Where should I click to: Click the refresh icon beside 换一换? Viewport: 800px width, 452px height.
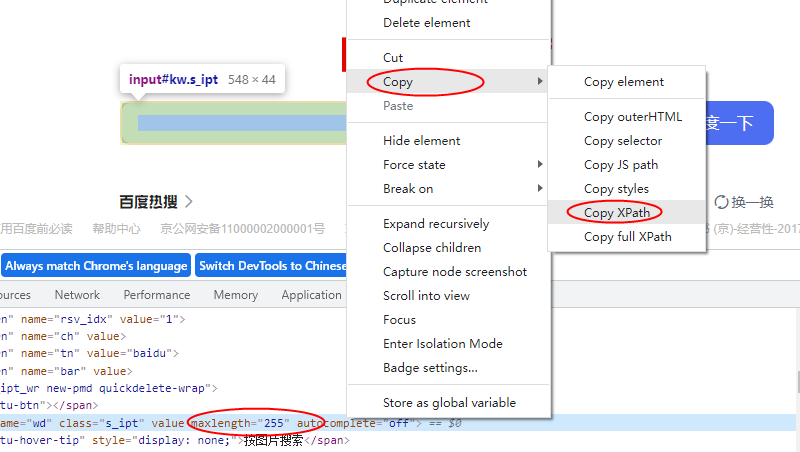click(x=721, y=202)
